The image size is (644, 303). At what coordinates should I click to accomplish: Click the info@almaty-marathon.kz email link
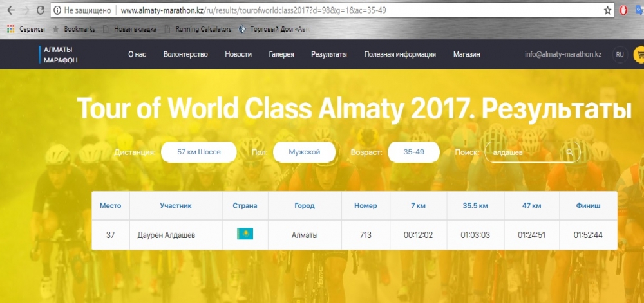point(563,55)
